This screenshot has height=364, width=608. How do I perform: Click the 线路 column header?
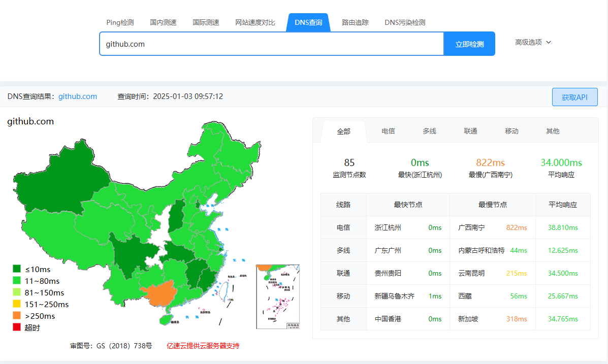343,204
